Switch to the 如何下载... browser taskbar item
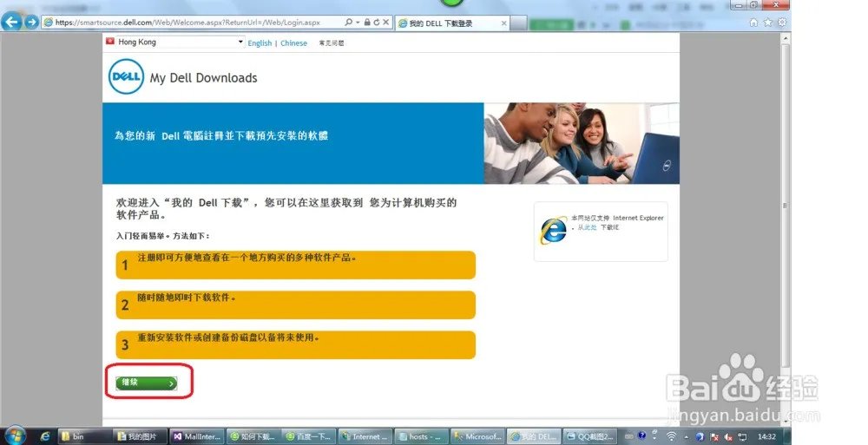This screenshot has height=445, width=868. click(x=253, y=436)
